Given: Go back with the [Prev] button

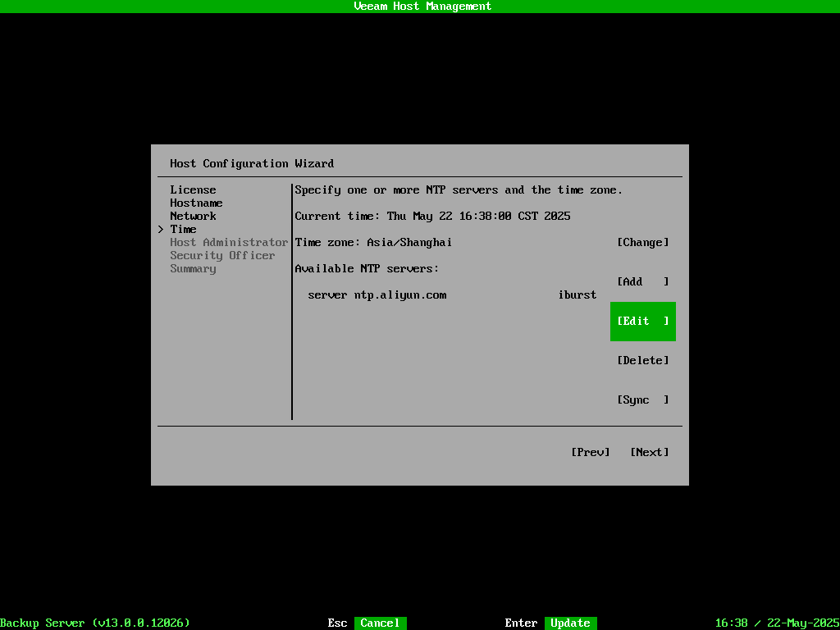Looking at the screenshot, I should coord(591,452).
